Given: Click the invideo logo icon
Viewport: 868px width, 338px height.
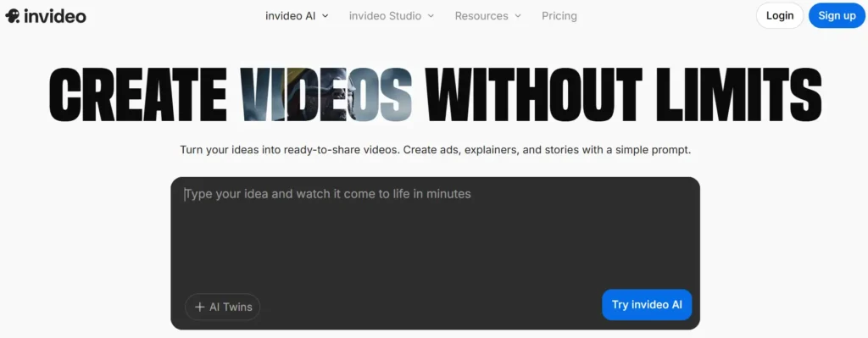Looking at the screenshot, I should tap(13, 16).
